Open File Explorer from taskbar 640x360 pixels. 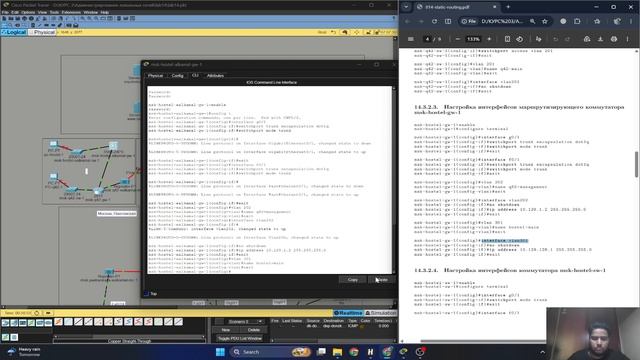pos(337,352)
